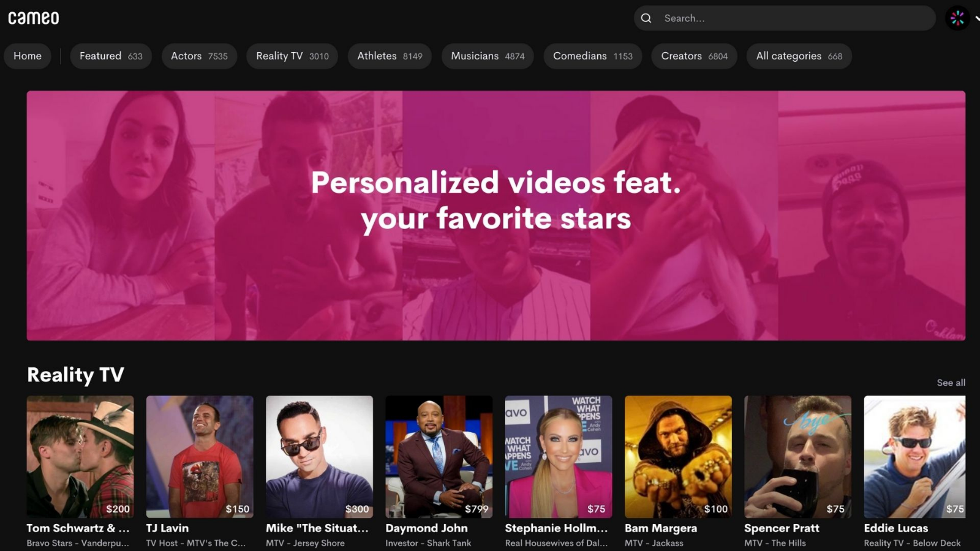Browse the Athletes category

pos(390,56)
